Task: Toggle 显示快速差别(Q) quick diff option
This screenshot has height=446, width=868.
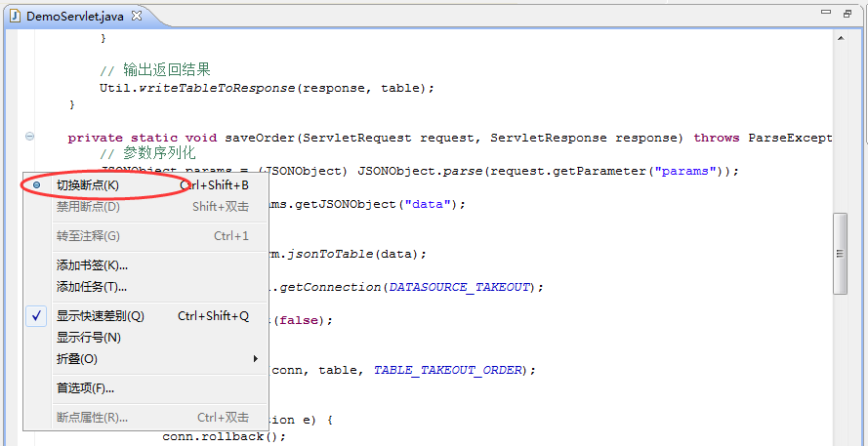Action: coord(146,316)
